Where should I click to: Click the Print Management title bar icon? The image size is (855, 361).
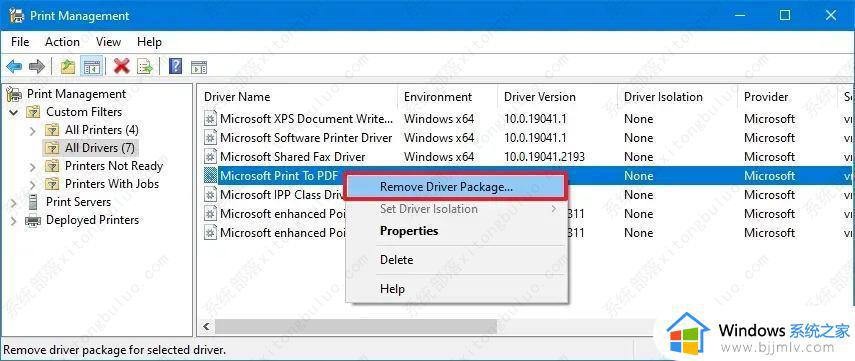(16, 15)
